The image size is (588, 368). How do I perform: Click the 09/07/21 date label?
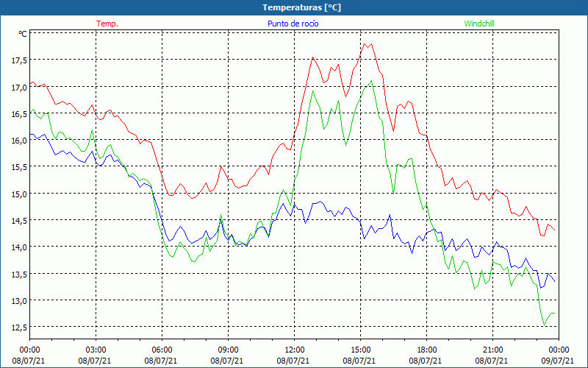tap(558, 361)
